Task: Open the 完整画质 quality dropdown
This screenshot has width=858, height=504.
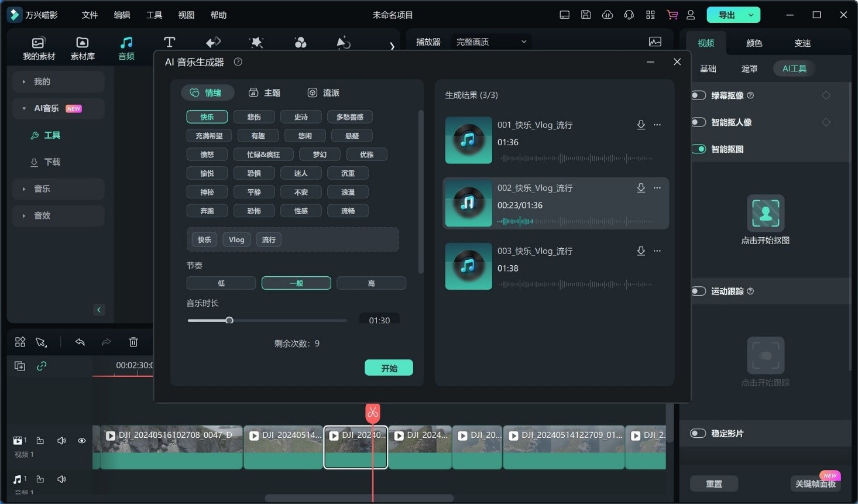Action: 490,42
